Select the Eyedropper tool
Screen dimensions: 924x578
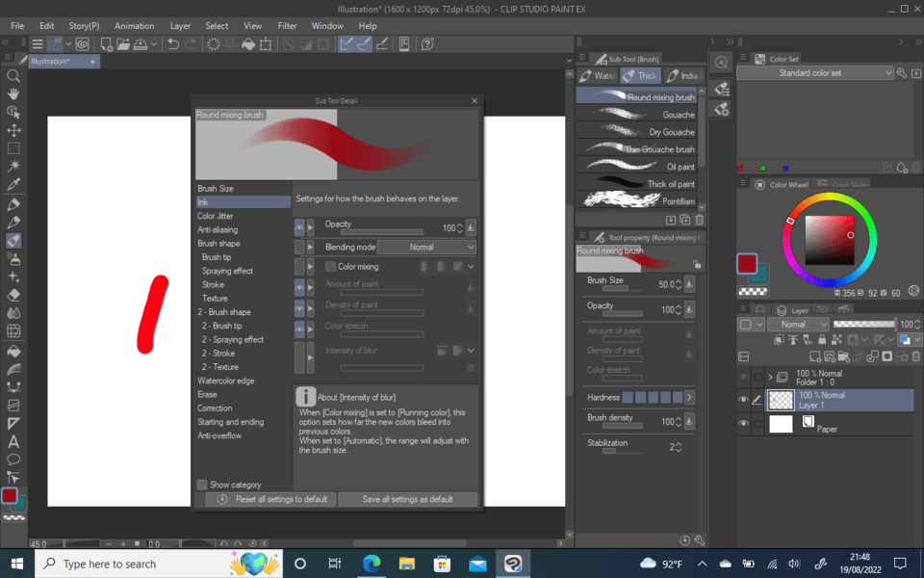(x=13, y=182)
